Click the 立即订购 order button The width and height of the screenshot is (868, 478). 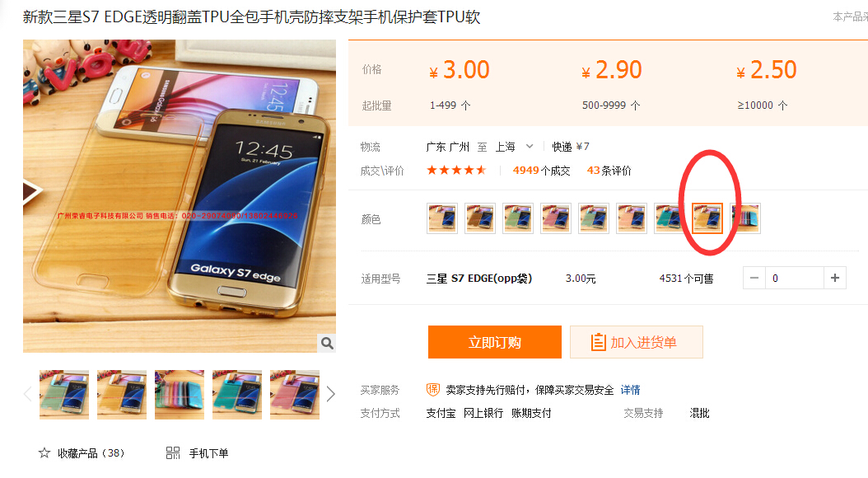pyautogui.click(x=494, y=342)
